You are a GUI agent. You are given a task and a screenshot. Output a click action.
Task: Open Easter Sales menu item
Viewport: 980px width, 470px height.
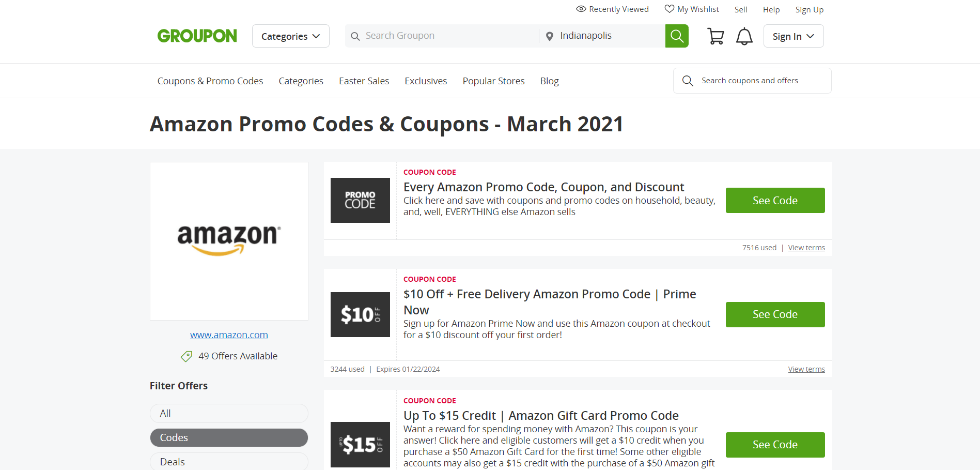[x=364, y=81]
